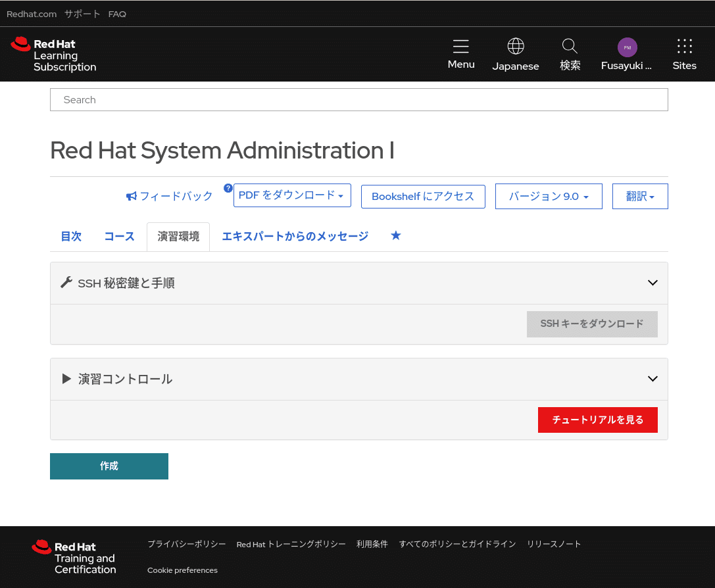
Task: Open すべてのポリシーとガイドライン footer link
Action: click(457, 544)
